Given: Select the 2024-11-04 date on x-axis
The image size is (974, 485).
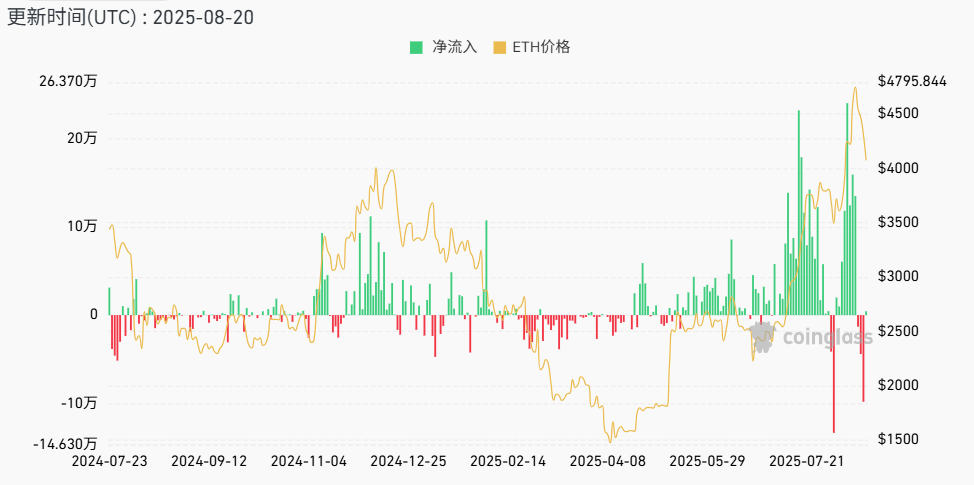Looking at the screenshot, I should (309, 462).
